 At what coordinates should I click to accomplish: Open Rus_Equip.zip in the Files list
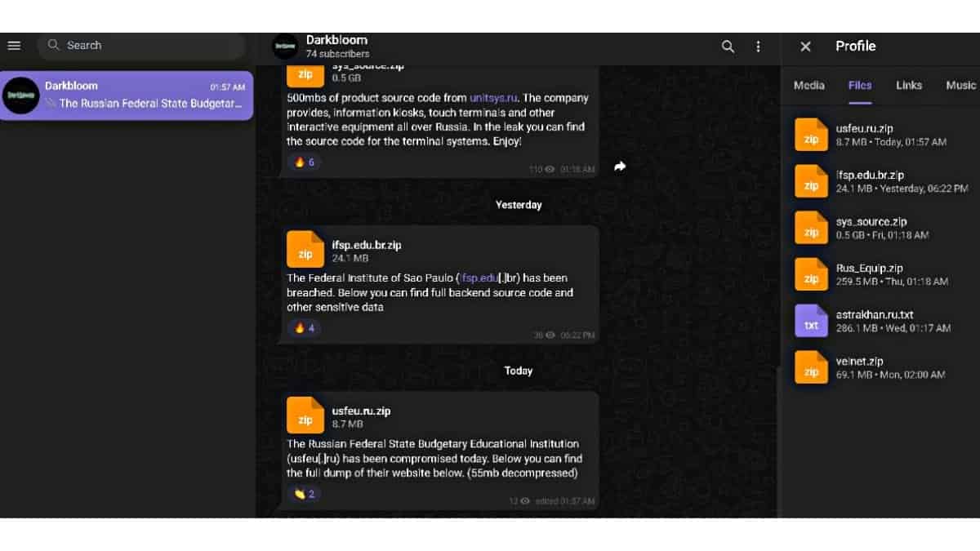[x=811, y=274]
